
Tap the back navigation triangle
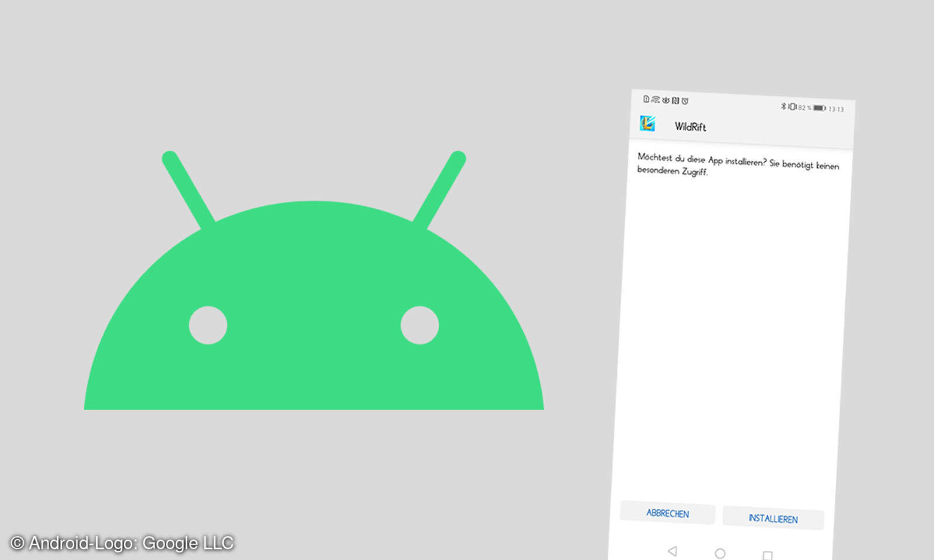click(x=672, y=551)
